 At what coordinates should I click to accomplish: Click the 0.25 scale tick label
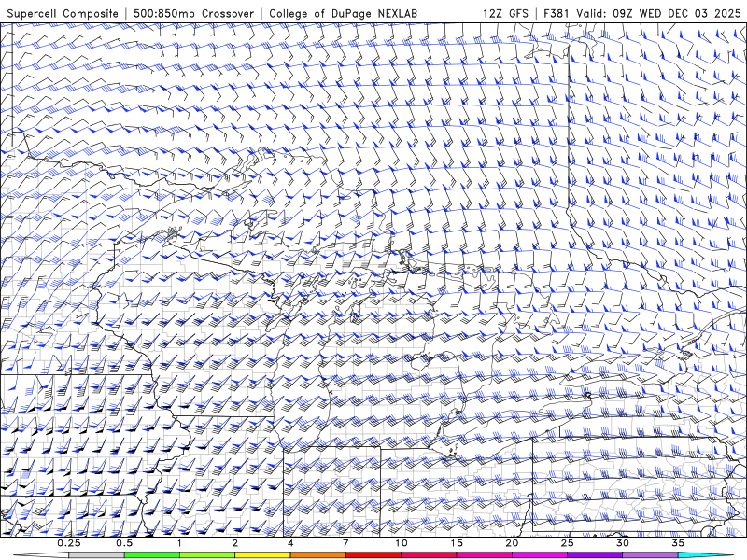click(x=69, y=543)
